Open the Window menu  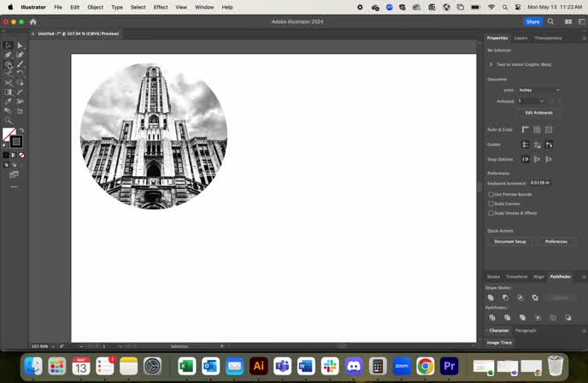point(204,7)
